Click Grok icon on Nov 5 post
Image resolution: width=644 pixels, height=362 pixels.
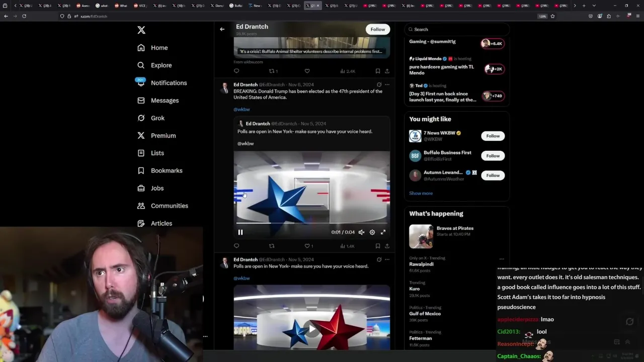coord(379,259)
